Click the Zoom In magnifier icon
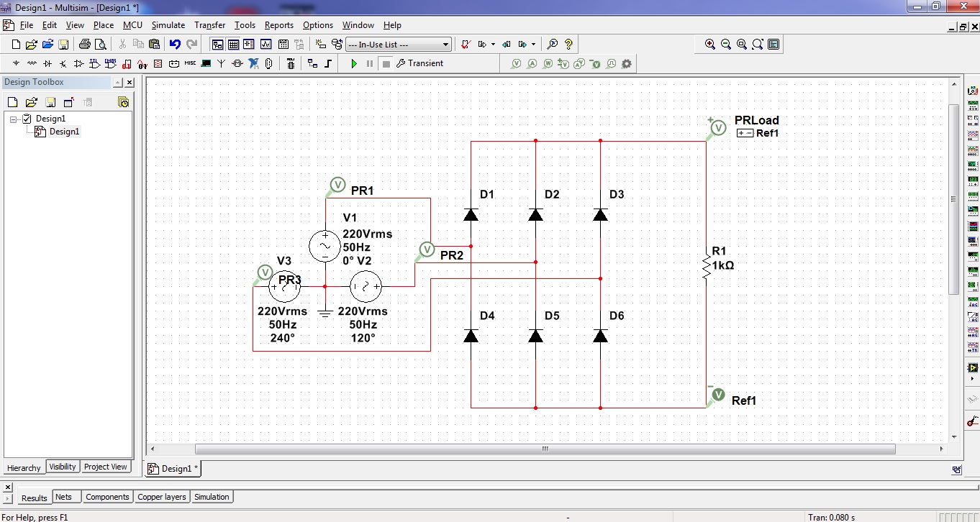This screenshot has width=980, height=522. [709, 44]
